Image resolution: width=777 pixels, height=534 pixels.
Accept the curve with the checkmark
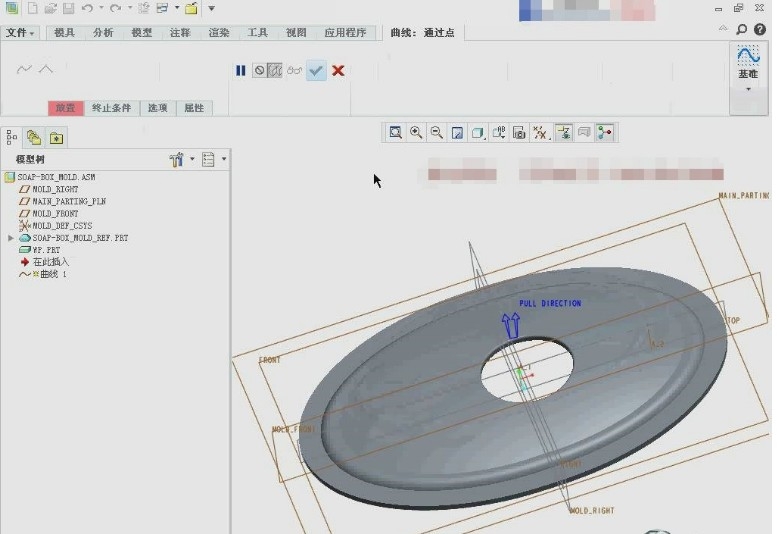(316, 70)
